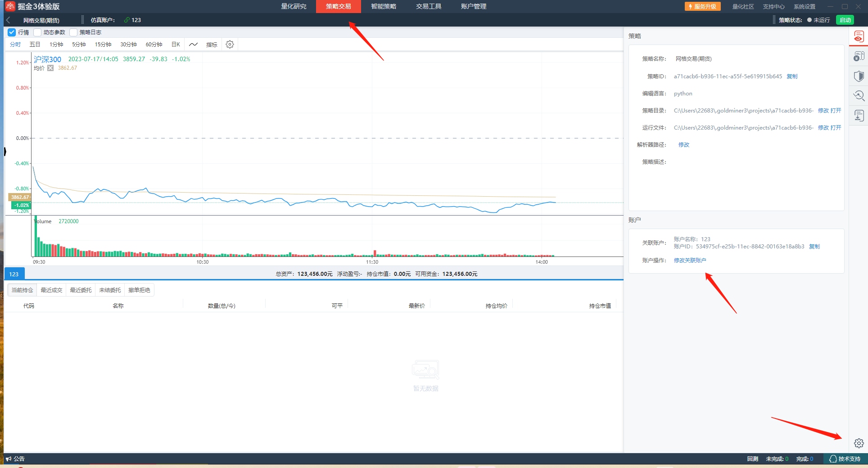
Task: Open the 指标 indicator selector
Action: 212,45
